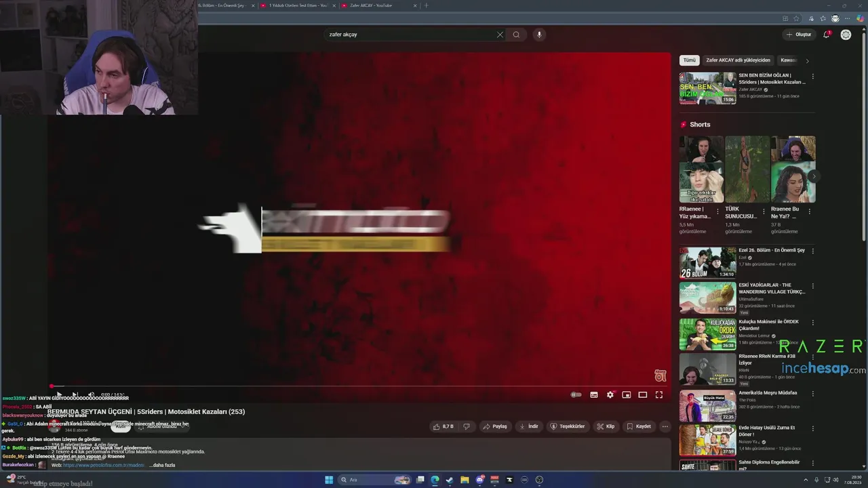
Task: Click the Oluştur create button
Action: click(x=799, y=35)
